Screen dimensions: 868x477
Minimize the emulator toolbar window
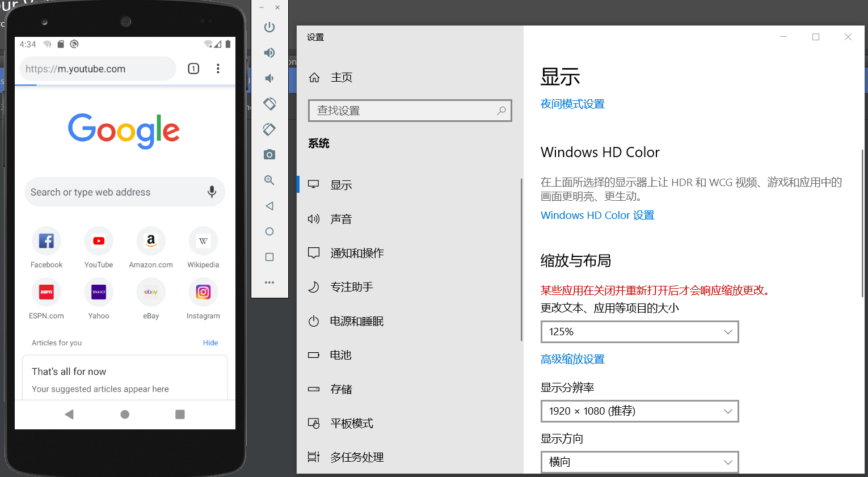tap(262, 7)
